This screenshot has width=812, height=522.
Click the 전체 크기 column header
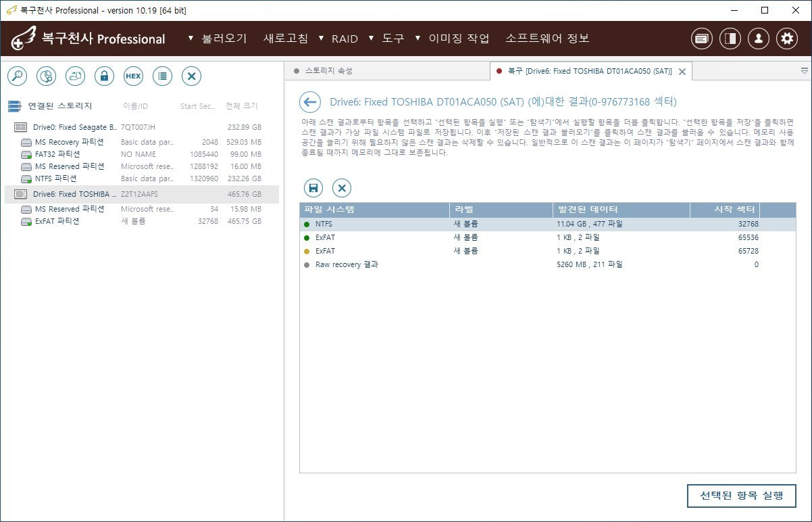241,106
